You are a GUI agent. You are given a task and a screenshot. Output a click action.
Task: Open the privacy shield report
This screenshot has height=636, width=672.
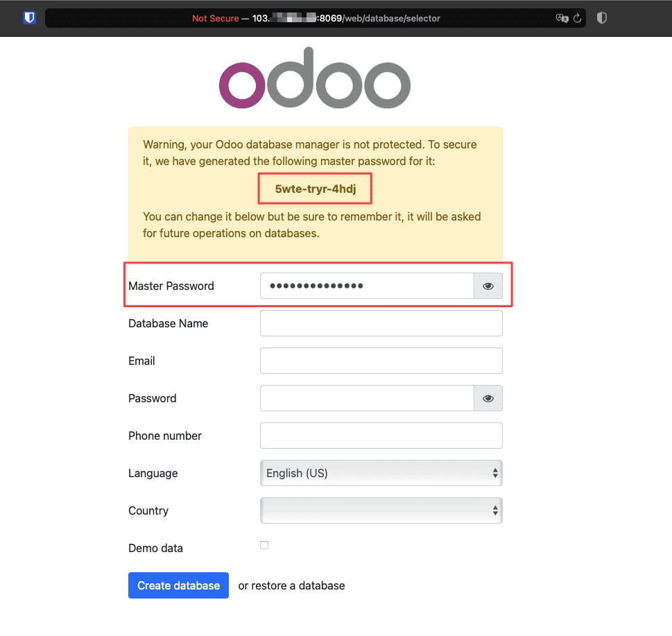click(x=601, y=17)
